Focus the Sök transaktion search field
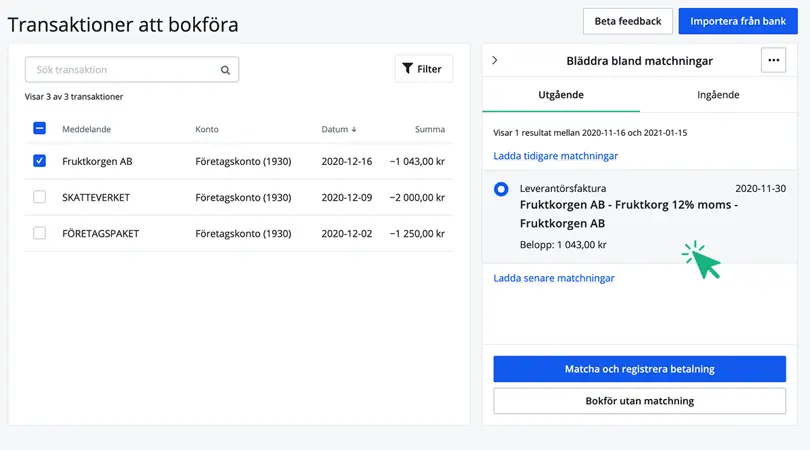Screen dimensions: 810x450 coord(120,70)
